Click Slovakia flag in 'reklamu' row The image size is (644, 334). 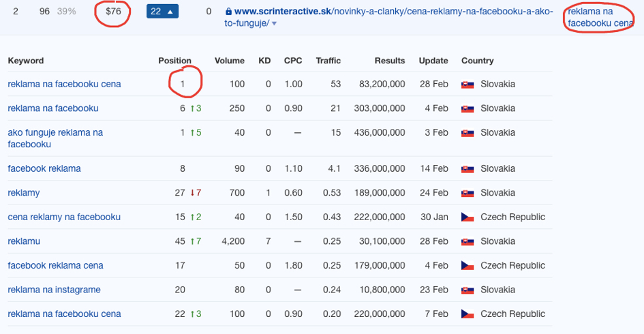pos(467,241)
